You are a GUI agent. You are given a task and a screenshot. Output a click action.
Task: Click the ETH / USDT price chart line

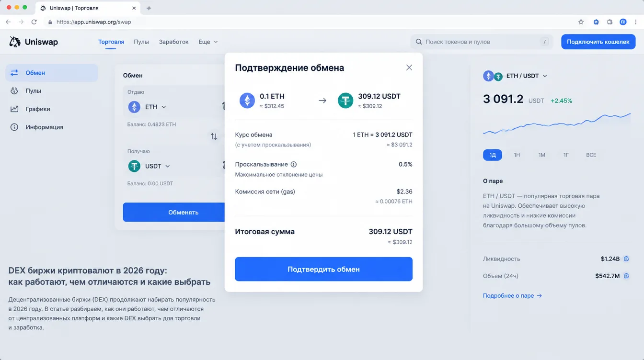coord(557,124)
